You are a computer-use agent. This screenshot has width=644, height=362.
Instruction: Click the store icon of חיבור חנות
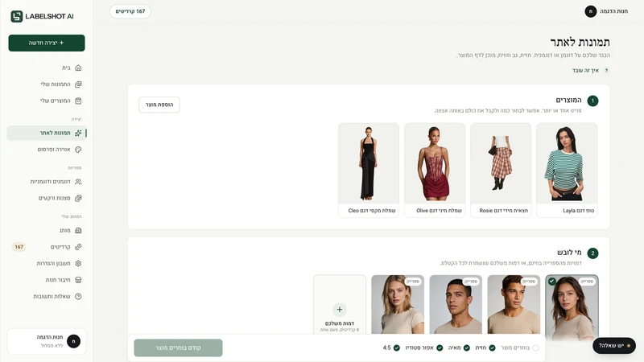(x=78, y=280)
